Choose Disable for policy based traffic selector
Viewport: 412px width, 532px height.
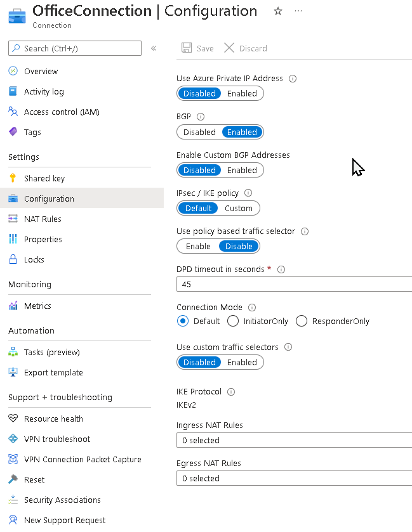[239, 246]
